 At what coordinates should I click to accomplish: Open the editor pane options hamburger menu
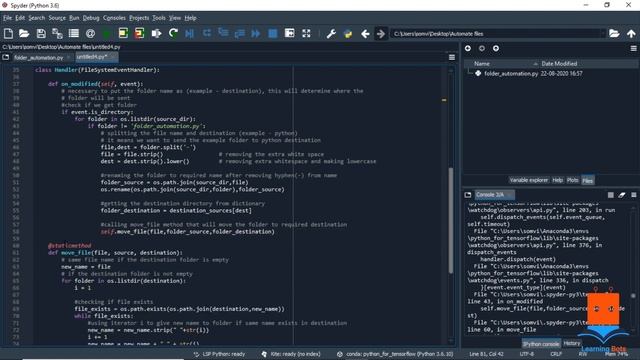(x=452, y=58)
